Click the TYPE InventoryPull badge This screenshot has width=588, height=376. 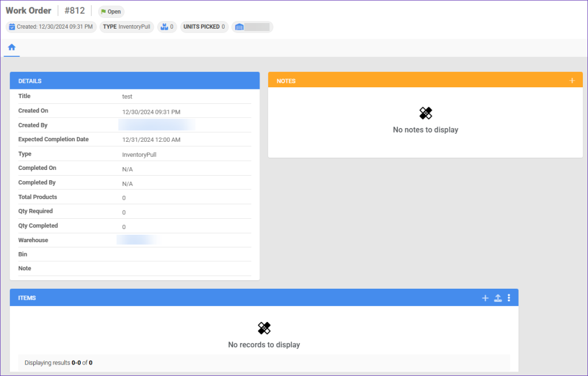[x=126, y=26]
